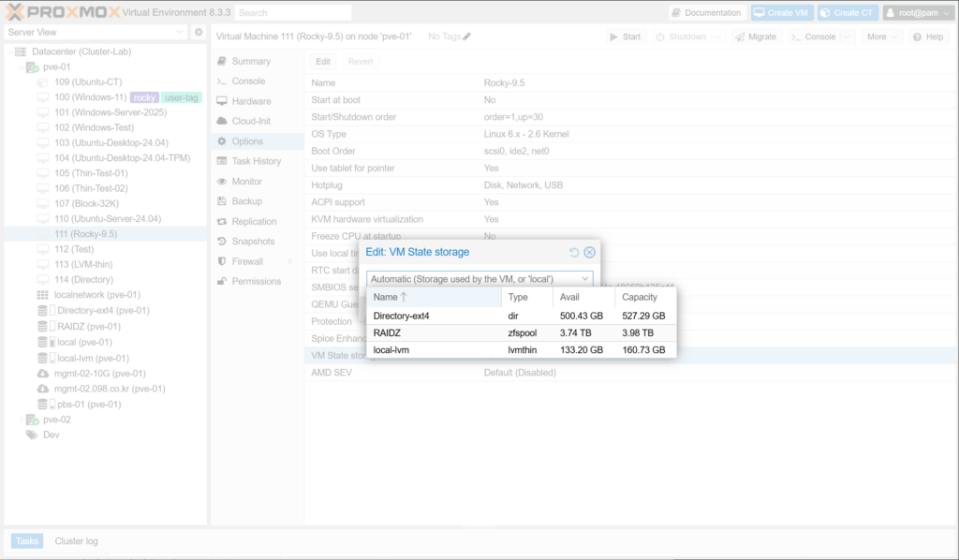Close the Edit VM State storage dialog
The height and width of the screenshot is (560, 959).
click(589, 253)
